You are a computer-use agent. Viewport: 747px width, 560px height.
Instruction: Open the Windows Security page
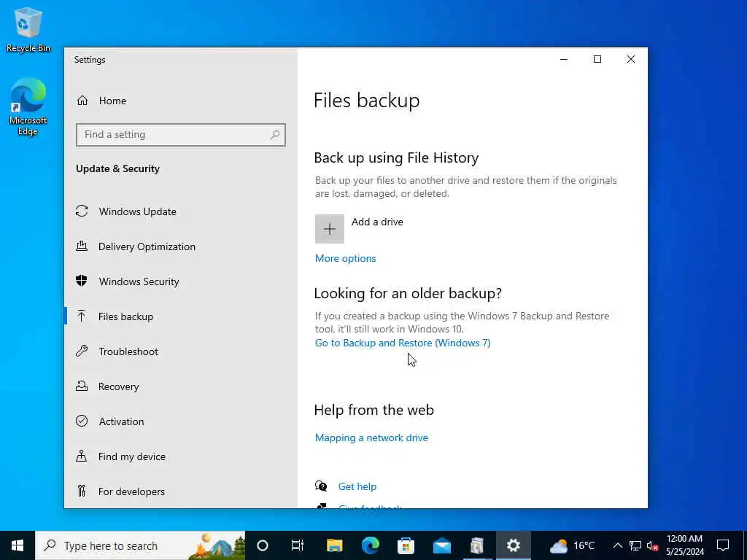pyautogui.click(x=139, y=281)
